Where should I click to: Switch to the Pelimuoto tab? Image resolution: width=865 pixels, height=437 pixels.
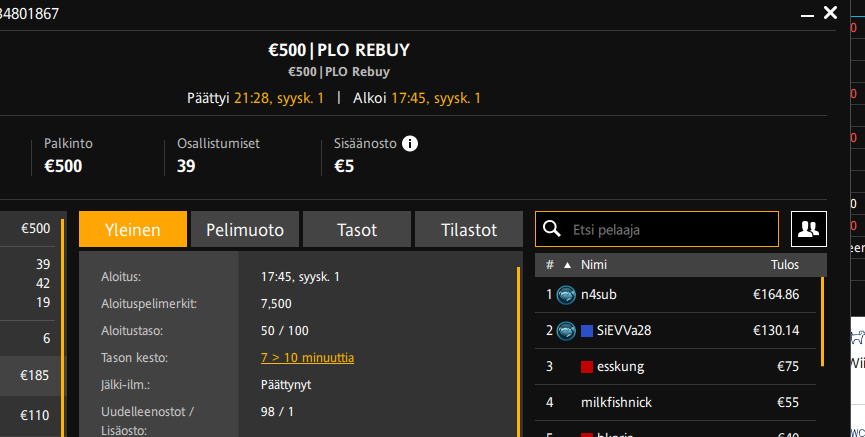(x=245, y=229)
